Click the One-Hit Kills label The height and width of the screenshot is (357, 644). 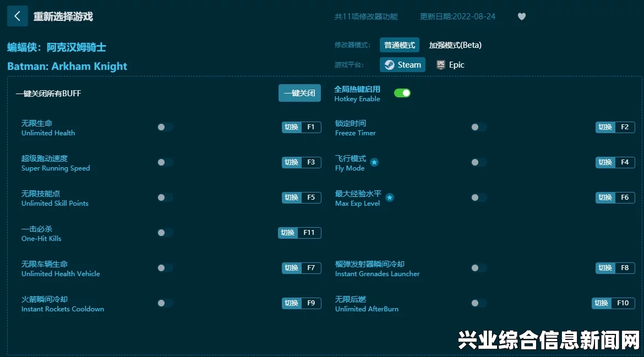coord(41,238)
